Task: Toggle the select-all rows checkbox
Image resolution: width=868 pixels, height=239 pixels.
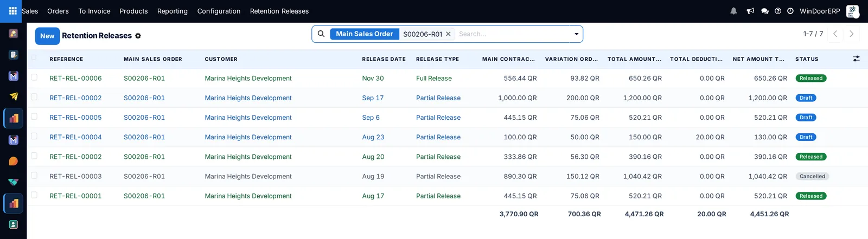Action: [34, 57]
